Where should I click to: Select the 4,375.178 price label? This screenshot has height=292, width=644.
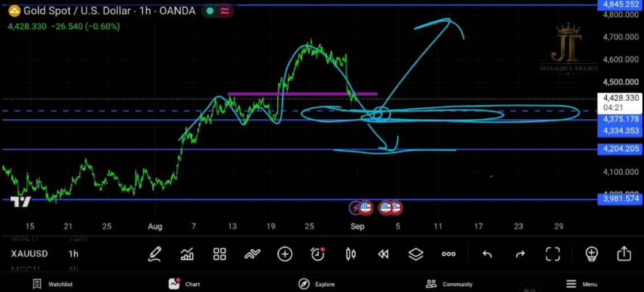(x=620, y=119)
